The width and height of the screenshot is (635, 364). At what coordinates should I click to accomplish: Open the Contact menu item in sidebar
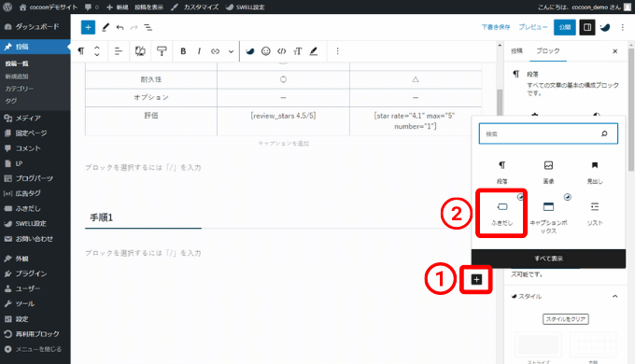[x=35, y=239]
